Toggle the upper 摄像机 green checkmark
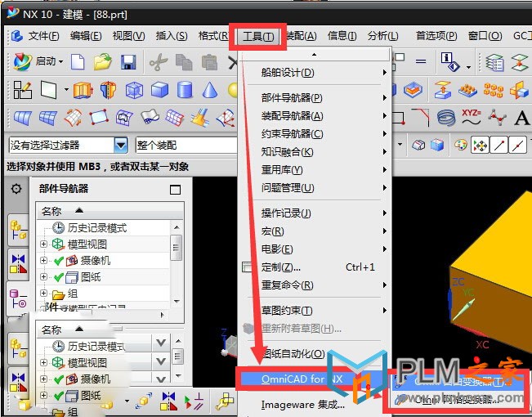Image resolution: width=532 pixels, height=417 pixels. coord(59,261)
